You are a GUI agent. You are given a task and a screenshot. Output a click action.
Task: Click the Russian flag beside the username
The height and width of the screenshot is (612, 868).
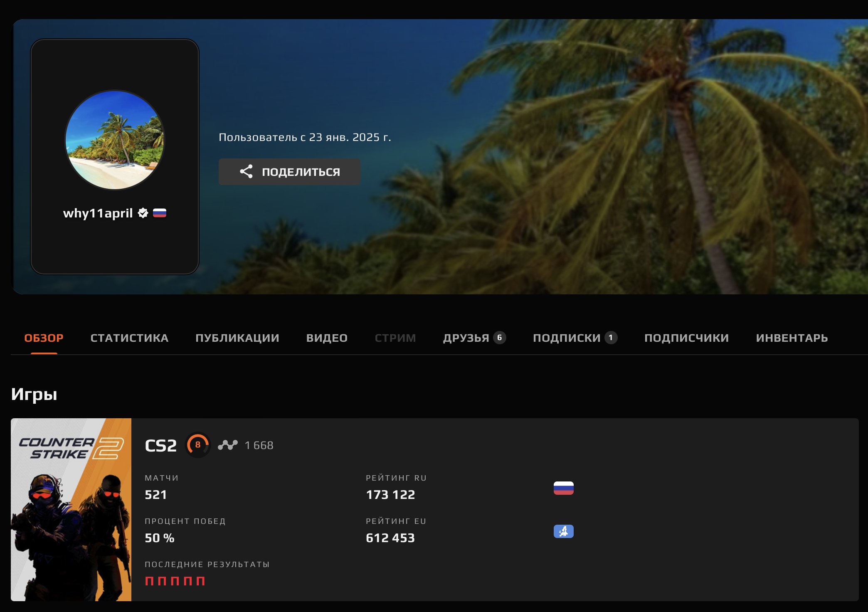click(160, 213)
